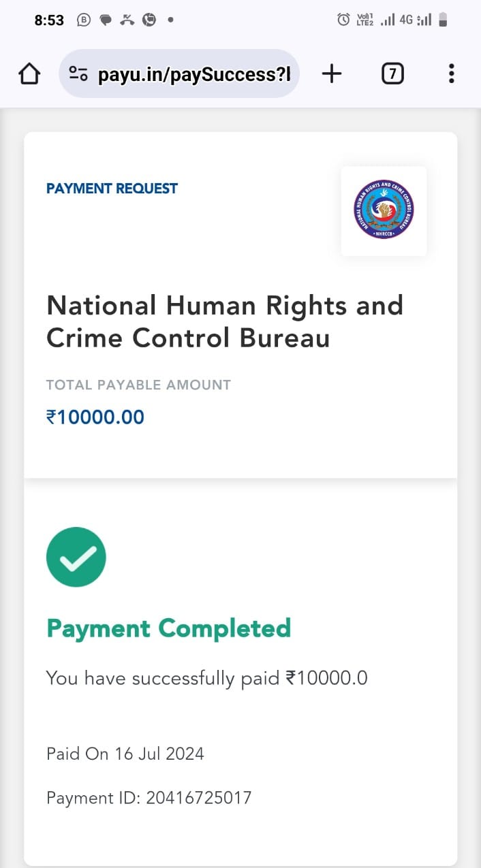Tap the alarm clock status icon
Viewport: 481px width, 868px height.
[x=344, y=20]
